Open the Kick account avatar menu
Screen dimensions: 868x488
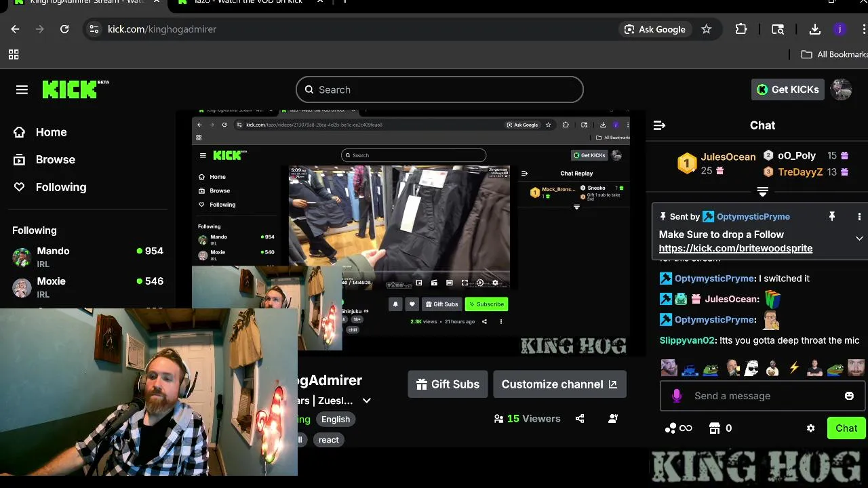(841, 89)
